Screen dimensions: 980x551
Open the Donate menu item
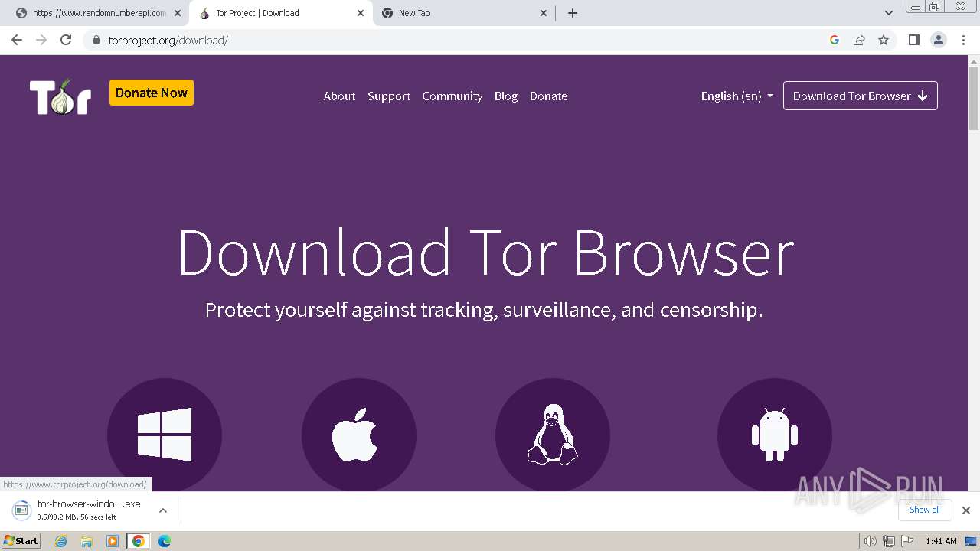pos(548,96)
